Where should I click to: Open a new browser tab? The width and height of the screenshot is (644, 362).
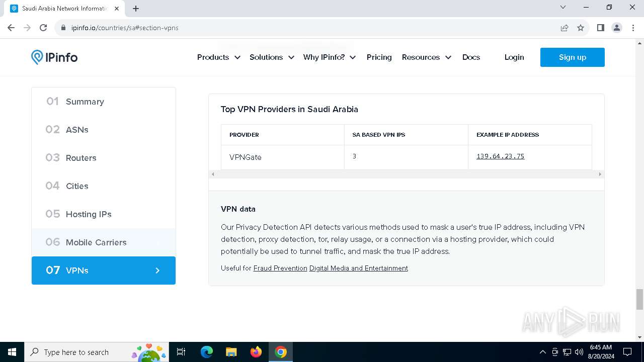click(136, 9)
